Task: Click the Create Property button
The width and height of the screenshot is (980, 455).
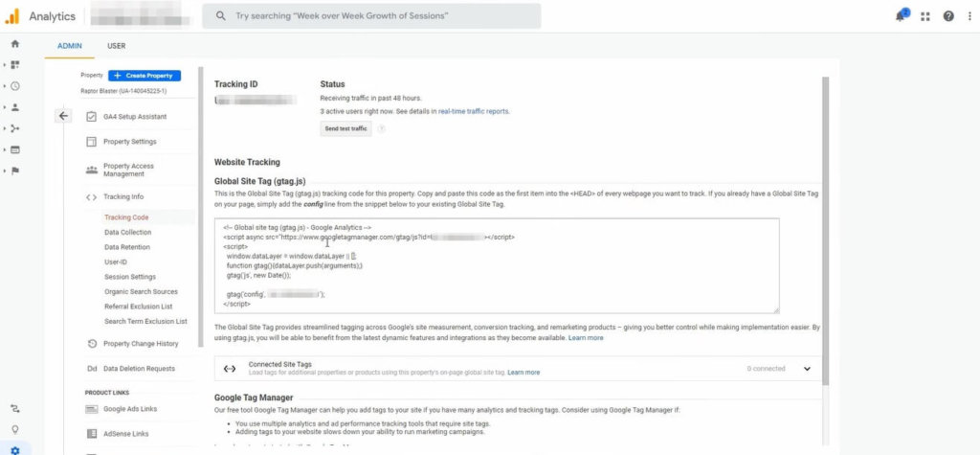Action: (x=144, y=76)
